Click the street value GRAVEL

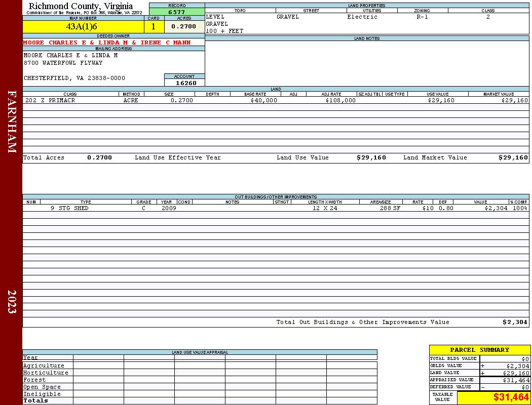pos(288,17)
